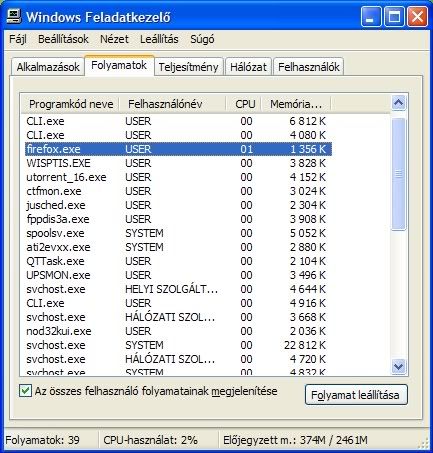Open the Nézet menu
This screenshot has height=453, width=433.
click(x=114, y=39)
